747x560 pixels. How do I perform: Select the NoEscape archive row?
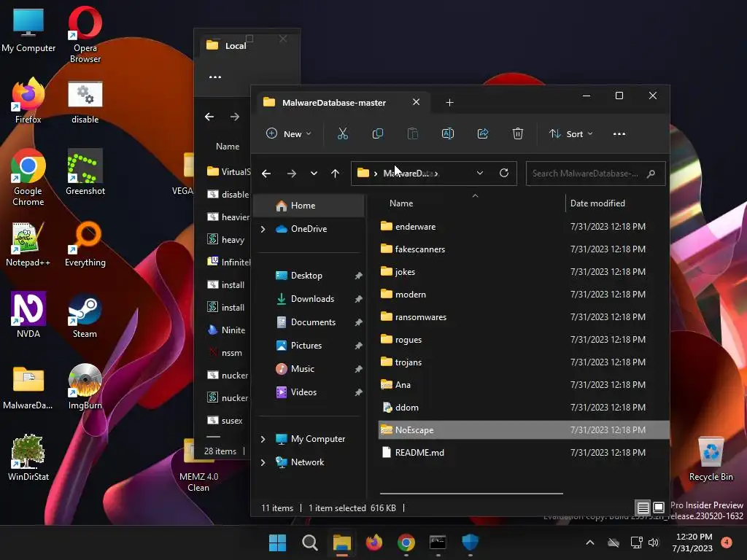coord(524,430)
